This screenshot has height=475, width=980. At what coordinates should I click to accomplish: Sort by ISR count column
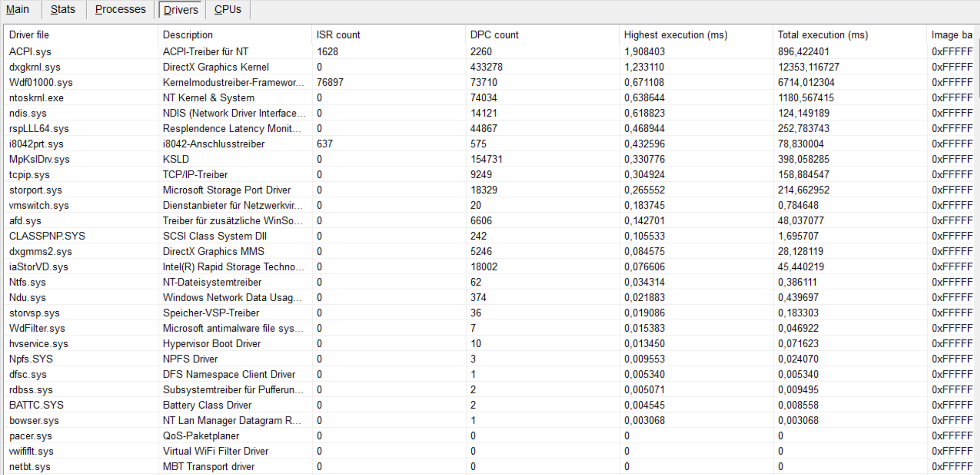[338, 35]
